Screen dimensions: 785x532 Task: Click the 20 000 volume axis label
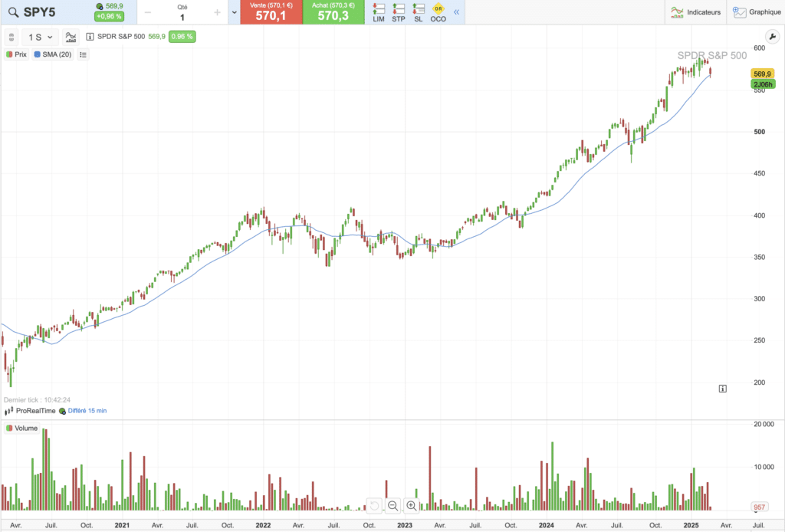click(764, 424)
